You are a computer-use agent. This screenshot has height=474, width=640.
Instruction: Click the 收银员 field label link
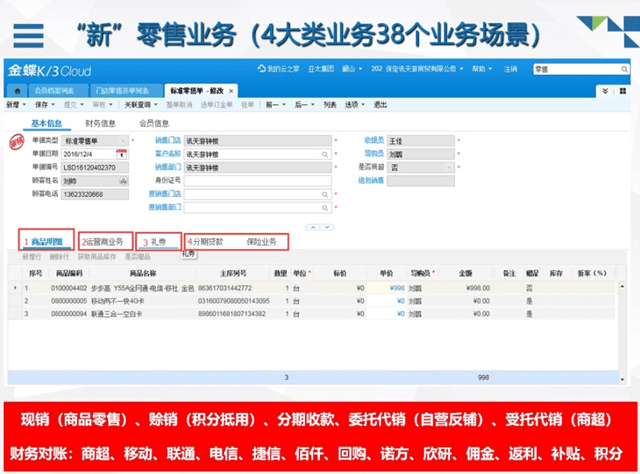374,140
